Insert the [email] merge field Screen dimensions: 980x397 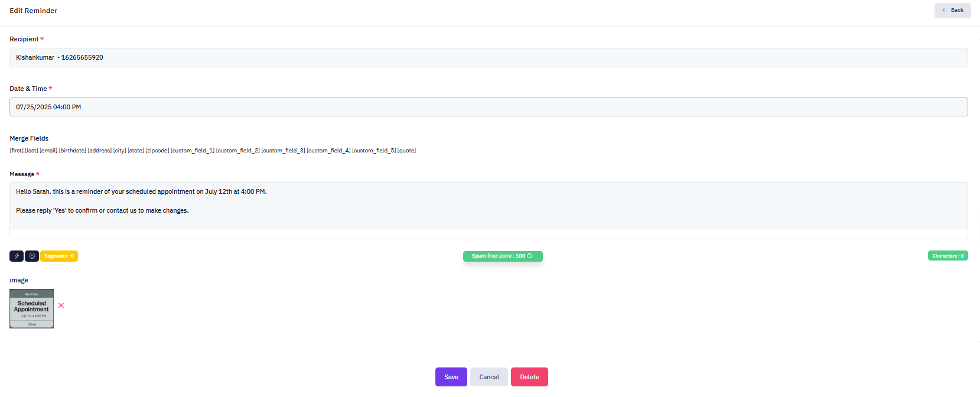[48, 151]
